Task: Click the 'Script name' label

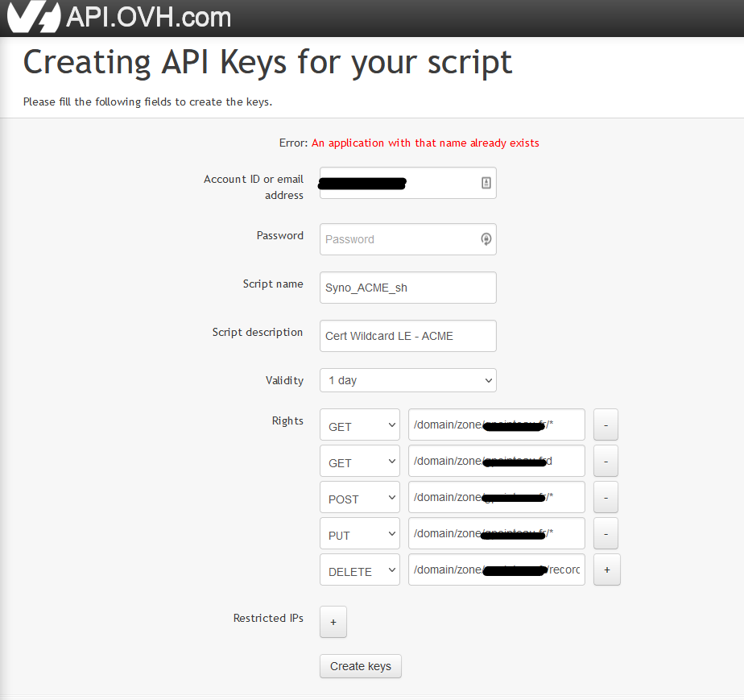Action: pyautogui.click(x=273, y=284)
